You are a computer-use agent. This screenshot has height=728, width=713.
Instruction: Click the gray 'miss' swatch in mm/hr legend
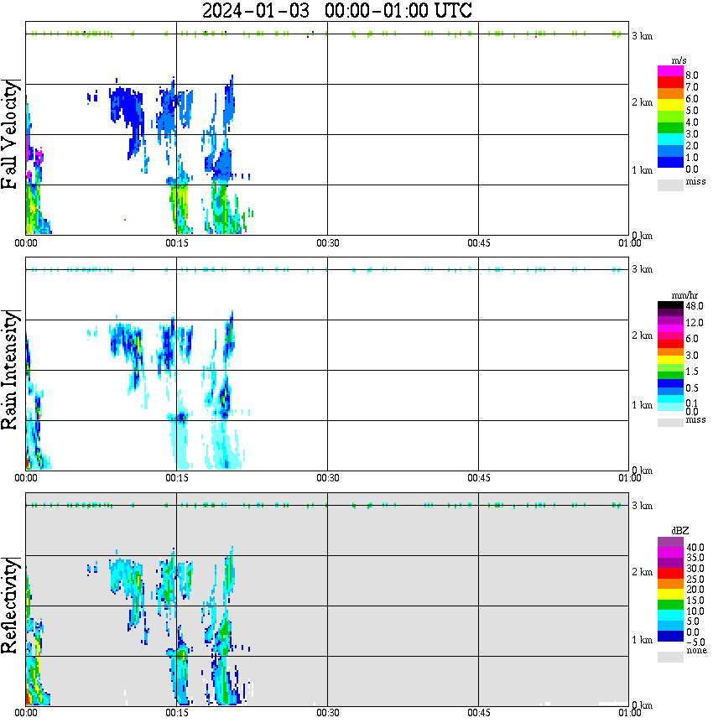point(670,423)
